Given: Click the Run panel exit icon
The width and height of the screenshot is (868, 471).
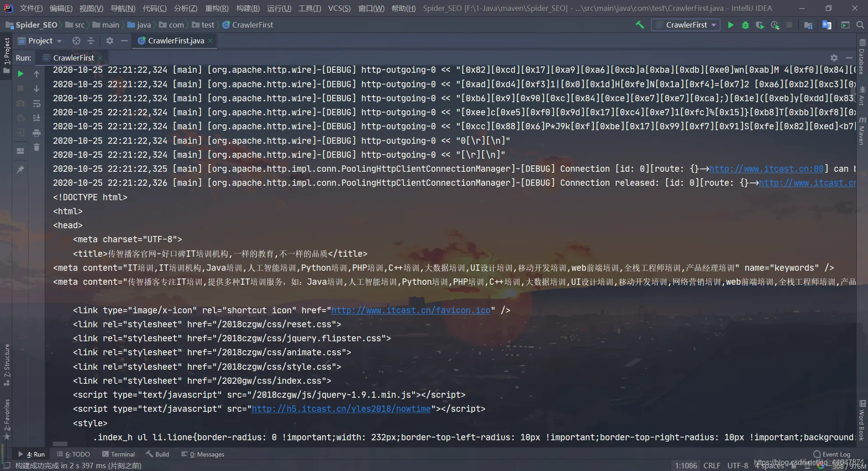Looking at the screenshot, I should pos(20,133).
